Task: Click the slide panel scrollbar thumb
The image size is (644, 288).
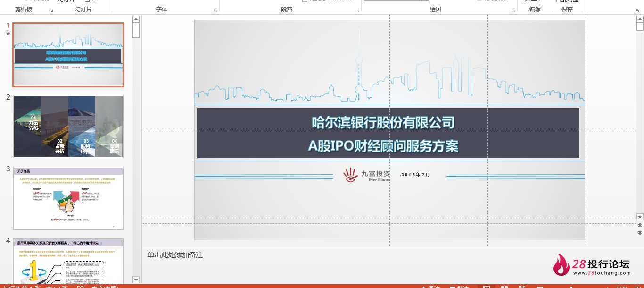Action: pyautogui.click(x=136, y=30)
